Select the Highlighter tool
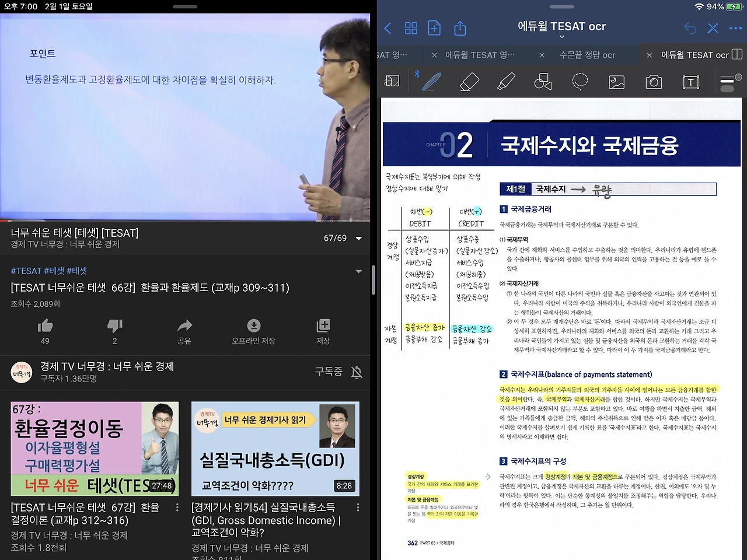747x560 pixels. click(506, 82)
